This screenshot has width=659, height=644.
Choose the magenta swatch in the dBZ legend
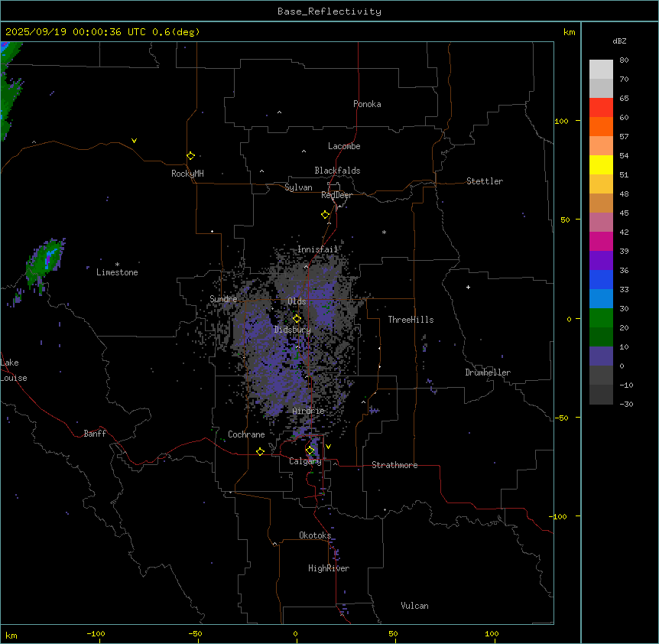[x=601, y=241]
